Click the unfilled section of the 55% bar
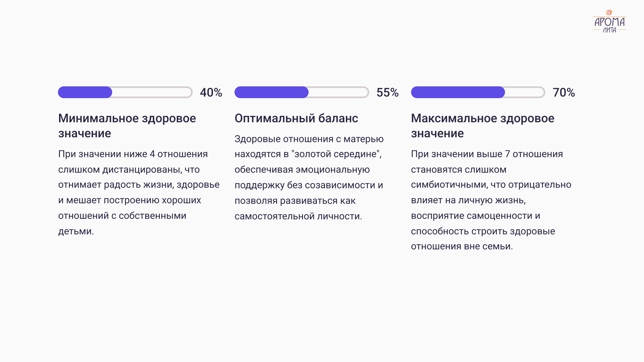This screenshot has width=644, height=362. 338,92
